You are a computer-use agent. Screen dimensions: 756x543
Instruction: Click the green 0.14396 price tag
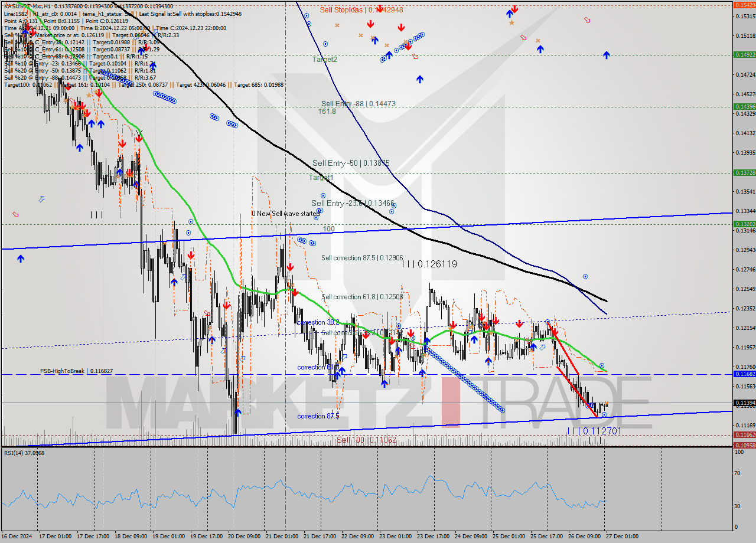click(x=744, y=106)
